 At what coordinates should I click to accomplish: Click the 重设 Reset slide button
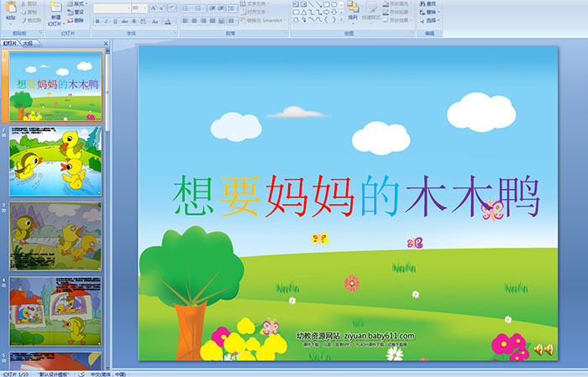tap(76, 12)
